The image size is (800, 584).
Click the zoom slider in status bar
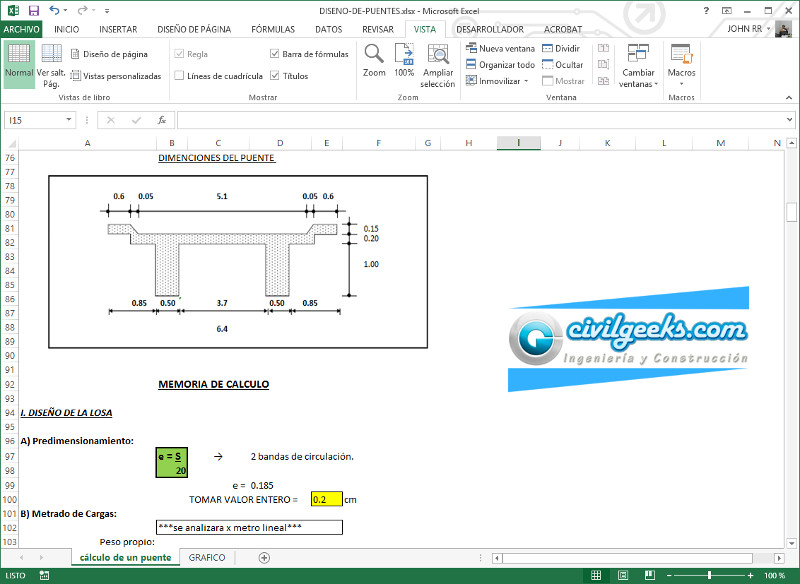[x=709, y=576]
